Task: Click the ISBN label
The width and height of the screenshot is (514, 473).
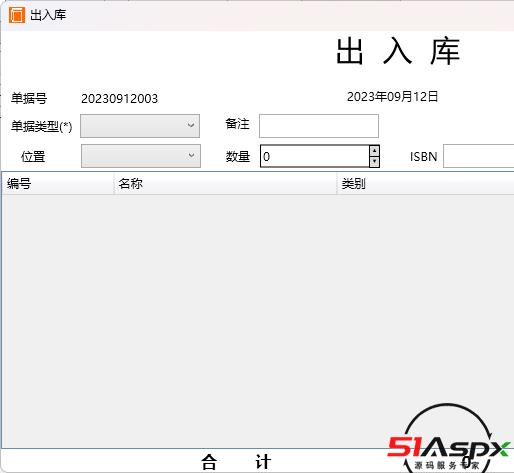Action: [423, 156]
